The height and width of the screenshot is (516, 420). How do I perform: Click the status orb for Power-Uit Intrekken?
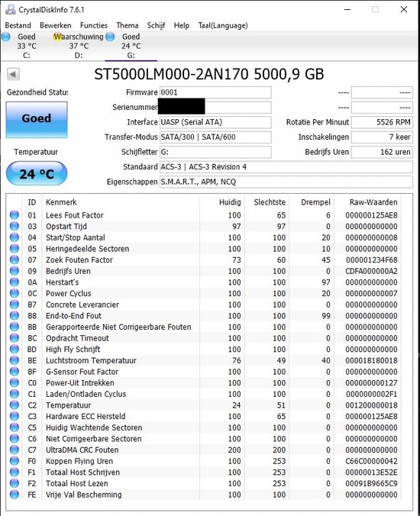coord(15,382)
